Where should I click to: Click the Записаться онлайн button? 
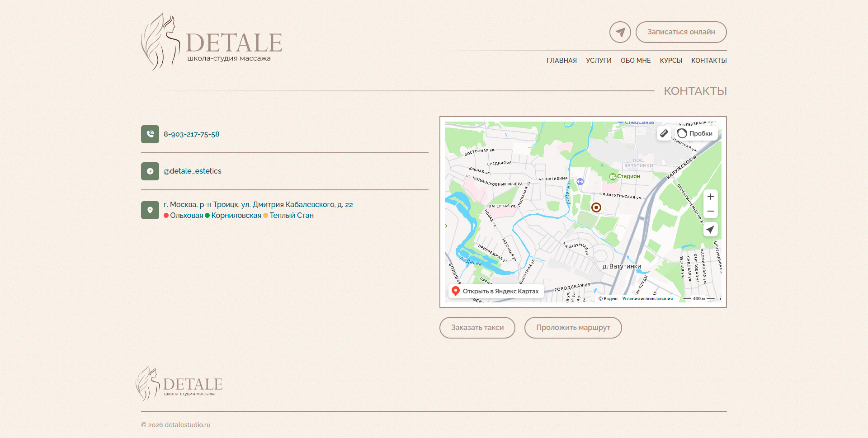(681, 32)
